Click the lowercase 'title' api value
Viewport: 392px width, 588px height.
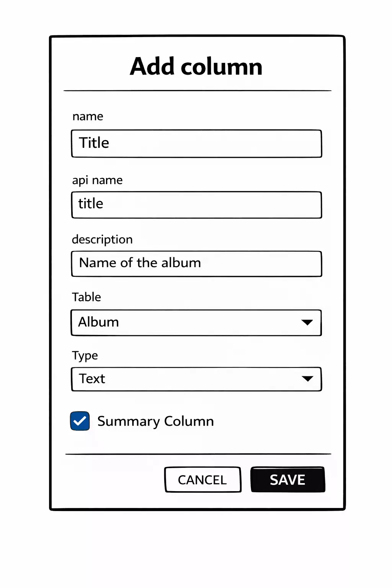[x=91, y=204]
